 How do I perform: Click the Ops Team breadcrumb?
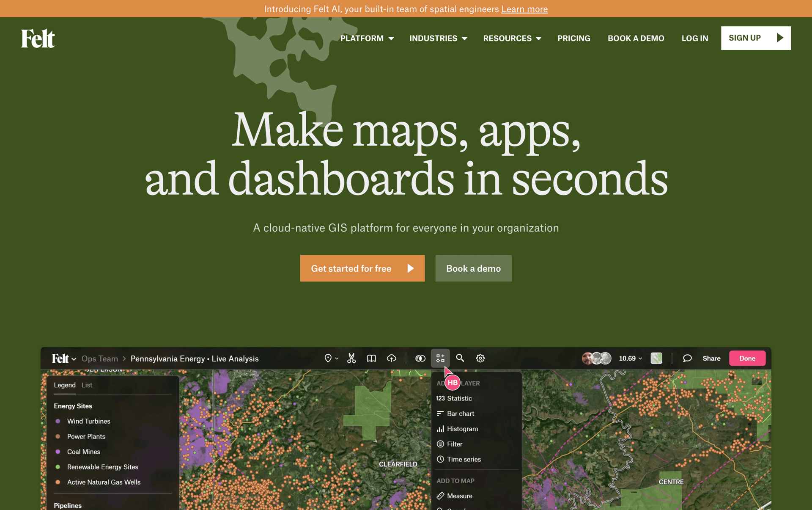tap(100, 358)
